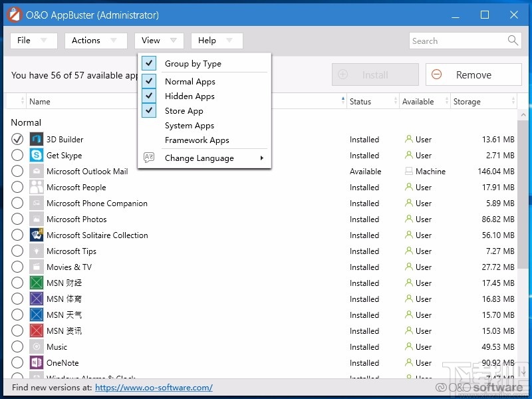The height and width of the screenshot is (399, 532).
Task: Click the OneNote app icon
Action: tap(36, 362)
